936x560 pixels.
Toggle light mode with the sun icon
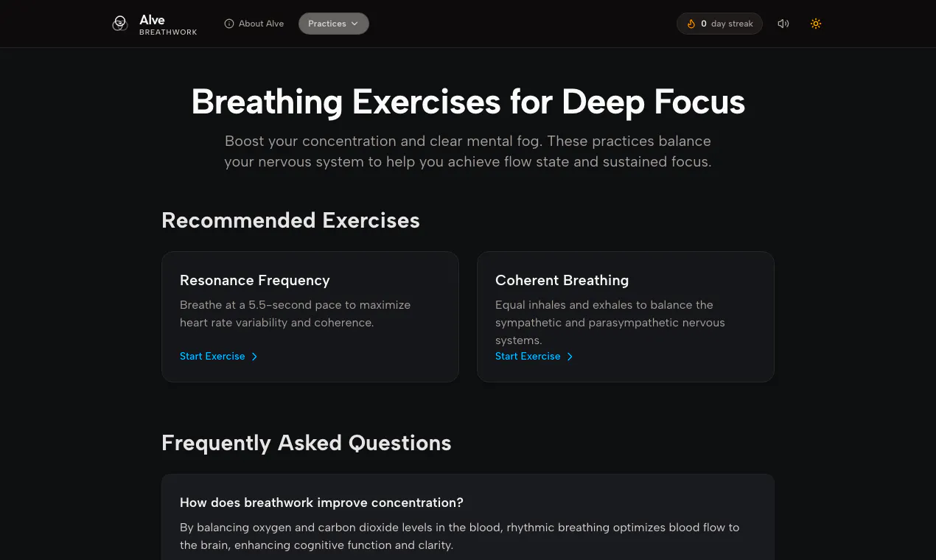(x=815, y=24)
